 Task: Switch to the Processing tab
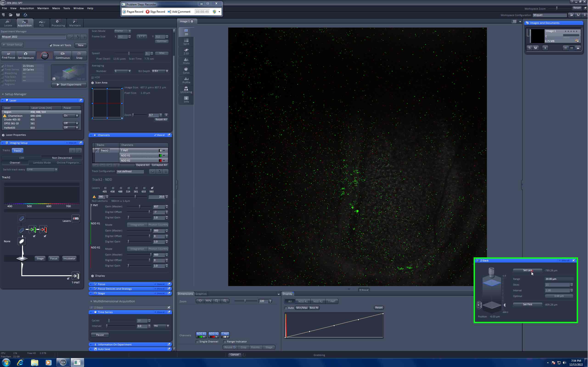click(58, 23)
